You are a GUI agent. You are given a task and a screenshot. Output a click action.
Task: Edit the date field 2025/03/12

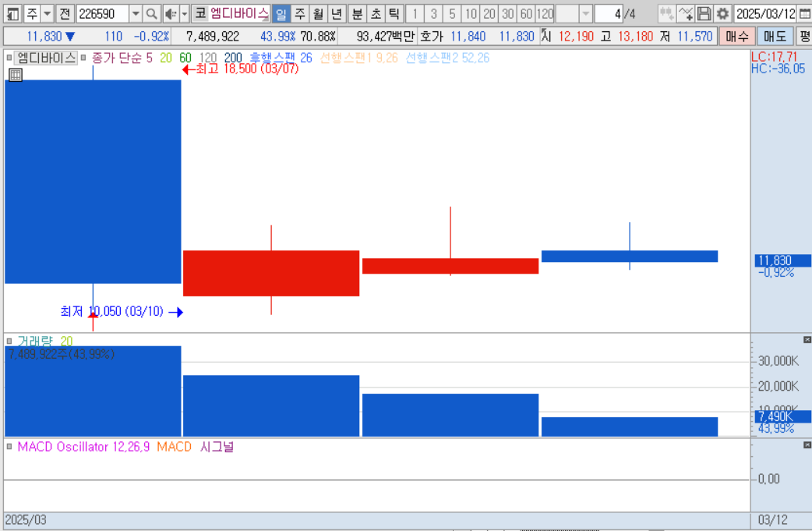click(765, 14)
